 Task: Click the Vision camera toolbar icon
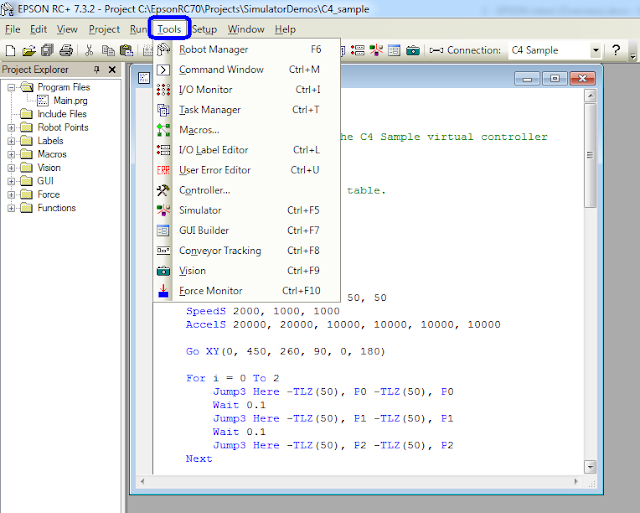pyautogui.click(x=413, y=51)
